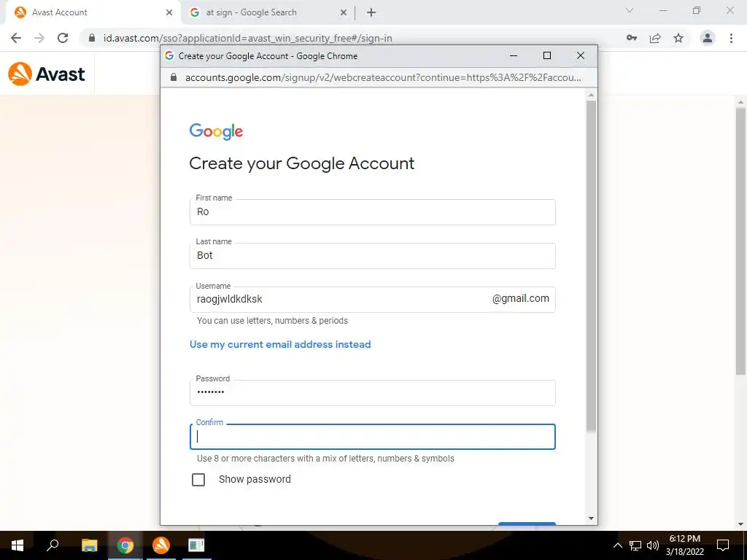747x560 pixels.
Task: Show hidden system tray icons
Action: [x=617, y=545]
